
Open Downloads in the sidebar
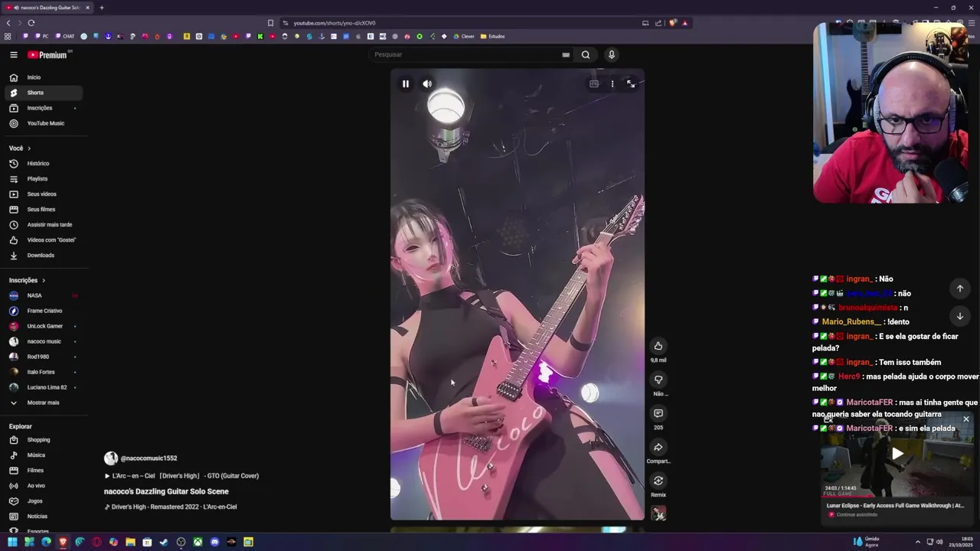(44, 255)
